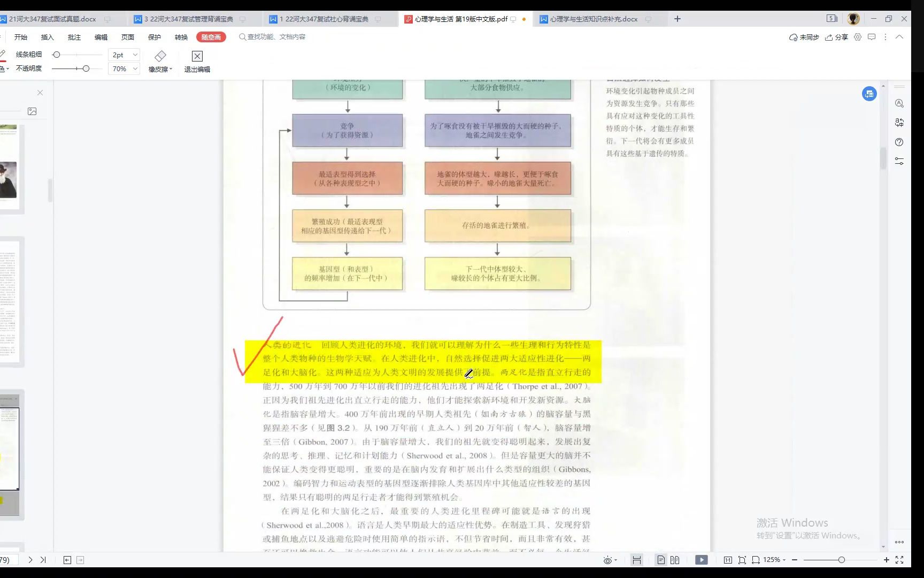This screenshot has height=578, width=924.
Task: Open the 转换 menu tab
Action: 181,37
